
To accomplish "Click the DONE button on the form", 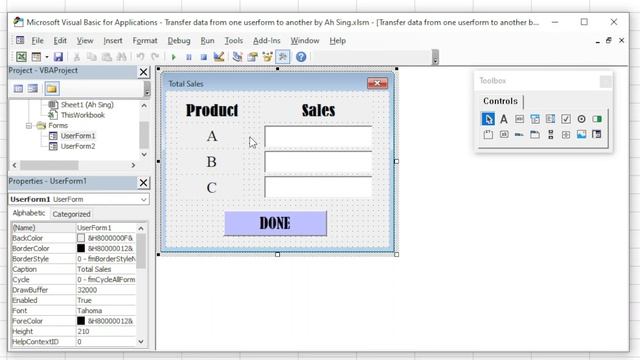I will coord(276,223).
